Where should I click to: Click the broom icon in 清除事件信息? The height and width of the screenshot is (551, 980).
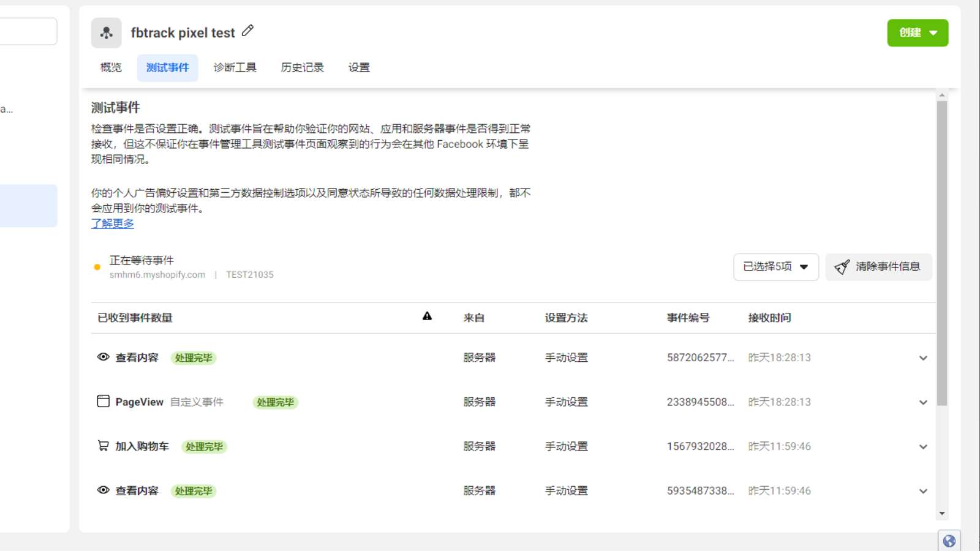842,267
